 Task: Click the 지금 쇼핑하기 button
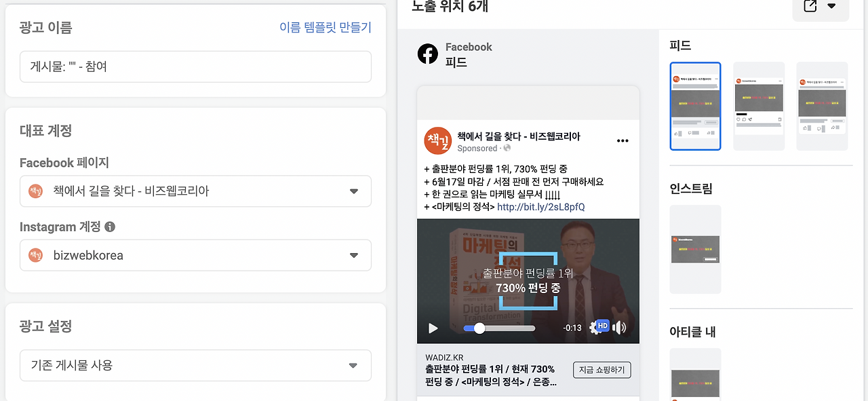pyautogui.click(x=602, y=370)
